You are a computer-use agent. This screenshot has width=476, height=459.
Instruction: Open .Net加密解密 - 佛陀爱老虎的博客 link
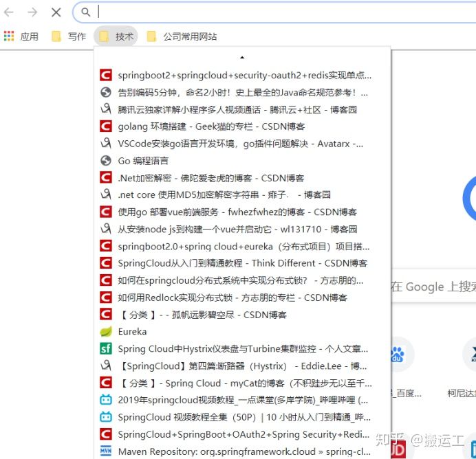pyautogui.click(x=211, y=178)
